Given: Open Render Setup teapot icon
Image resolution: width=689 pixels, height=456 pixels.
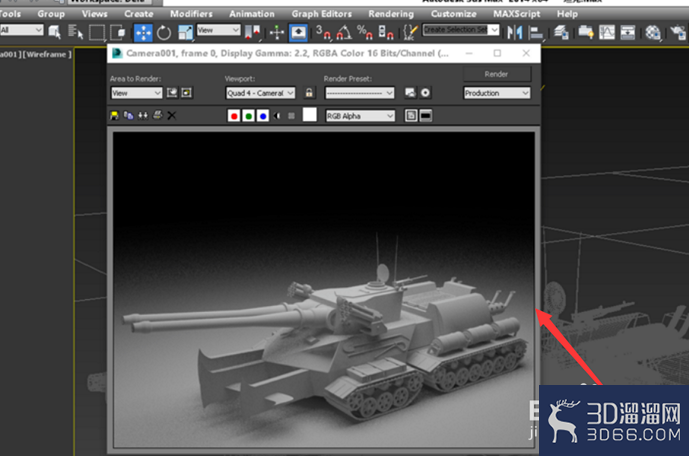Looking at the screenshot, I should coord(677,32).
